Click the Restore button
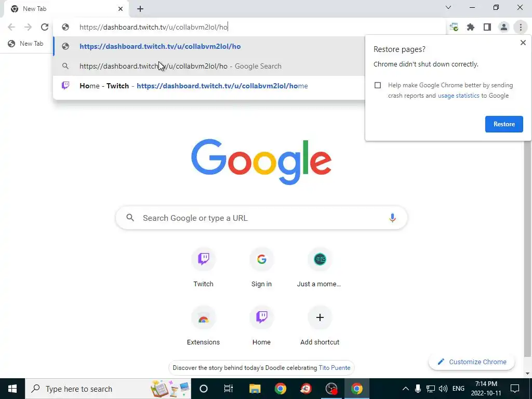The height and width of the screenshot is (399, 532). [x=504, y=124]
